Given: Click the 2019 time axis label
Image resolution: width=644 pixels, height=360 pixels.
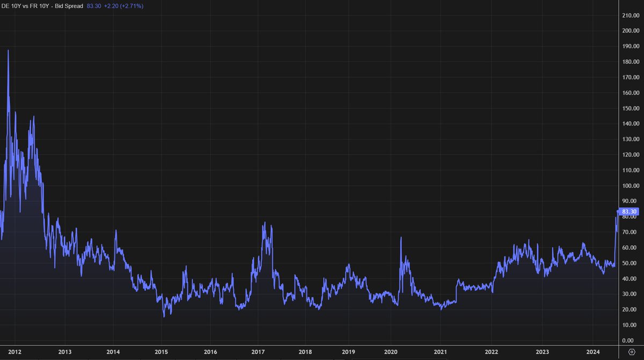Looking at the screenshot, I should [x=349, y=352].
